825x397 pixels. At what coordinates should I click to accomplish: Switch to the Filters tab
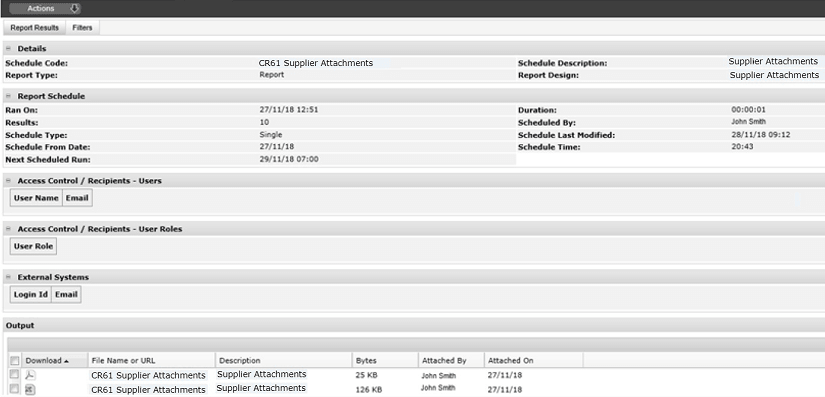[x=83, y=28]
